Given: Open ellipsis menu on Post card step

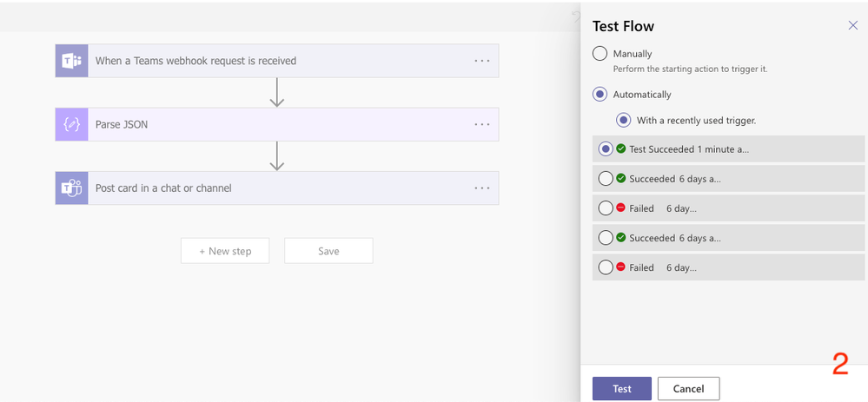Looking at the screenshot, I should pos(482,188).
